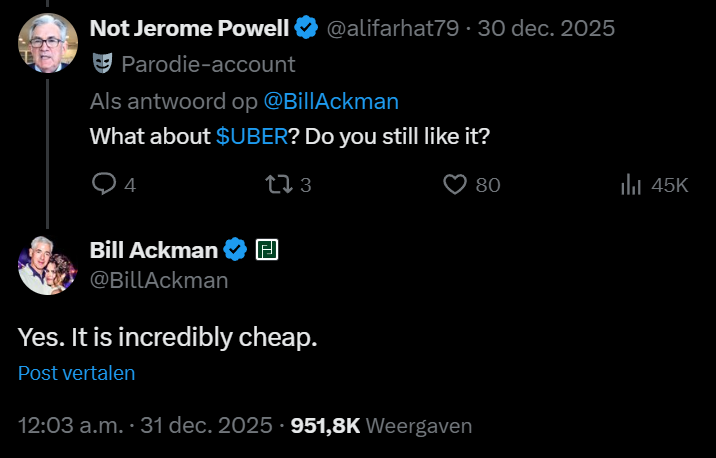
Task: Open the 12:03 a.m. 31 dec. 2025 timestamp
Action: tap(145, 425)
